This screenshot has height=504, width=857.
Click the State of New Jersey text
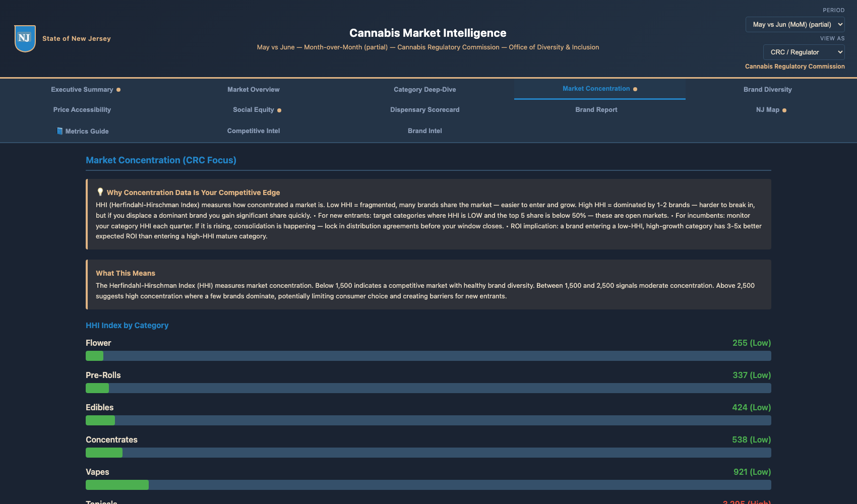[77, 38]
